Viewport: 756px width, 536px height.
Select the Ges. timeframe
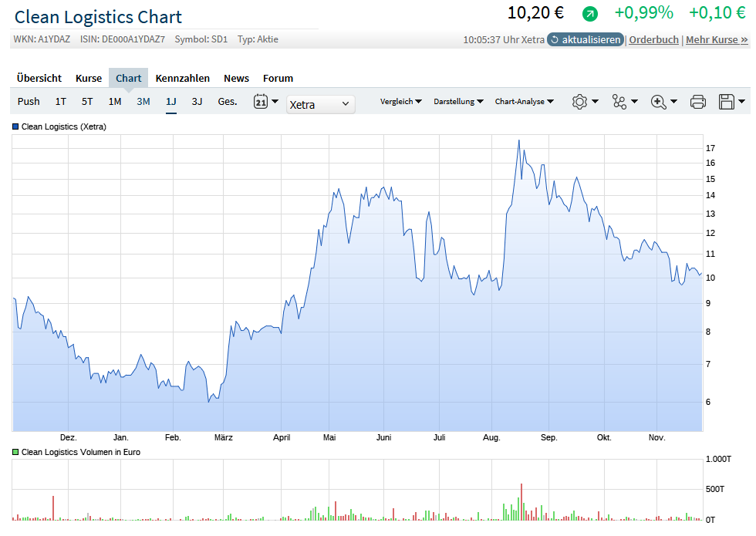coord(227,101)
